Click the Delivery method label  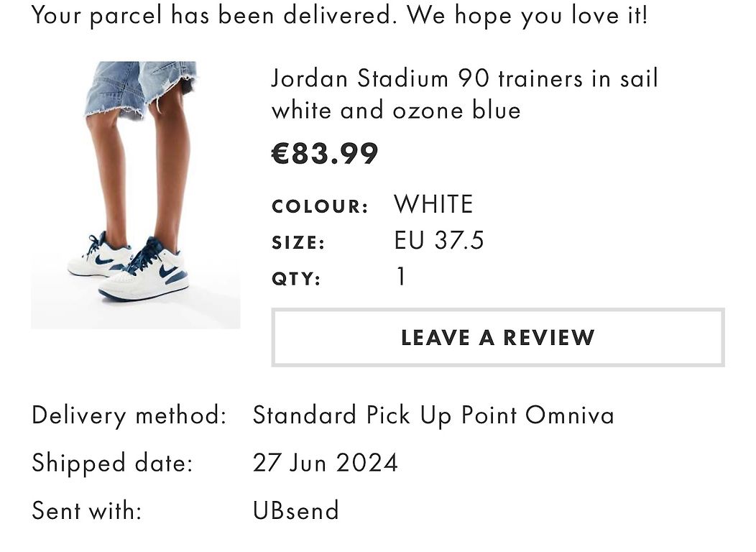[x=129, y=415]
